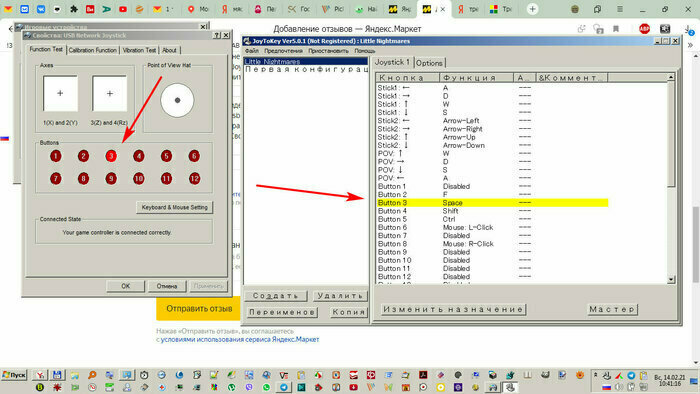Screen dimensions: 700x394
Task: Click the JoyToKey list scroll-down arrow
Action: click(671, 280)
